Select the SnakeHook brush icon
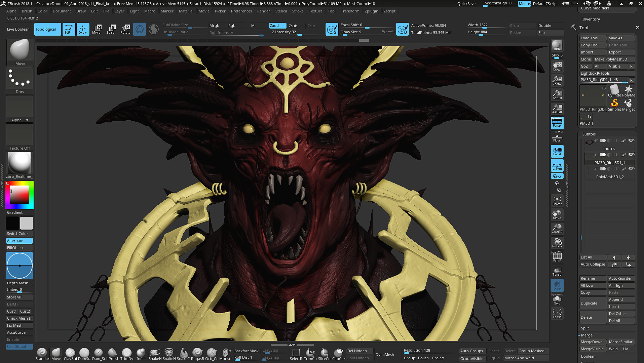644x363 pixels. [x=155, y=354]
